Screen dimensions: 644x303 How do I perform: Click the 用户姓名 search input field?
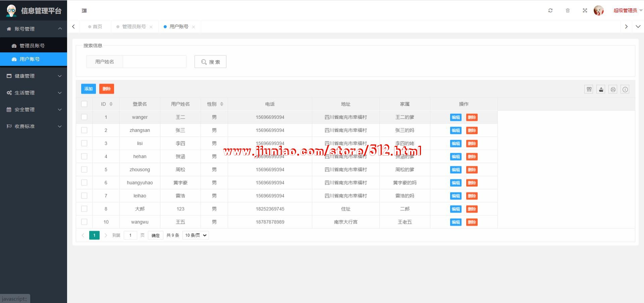(154, 62)
